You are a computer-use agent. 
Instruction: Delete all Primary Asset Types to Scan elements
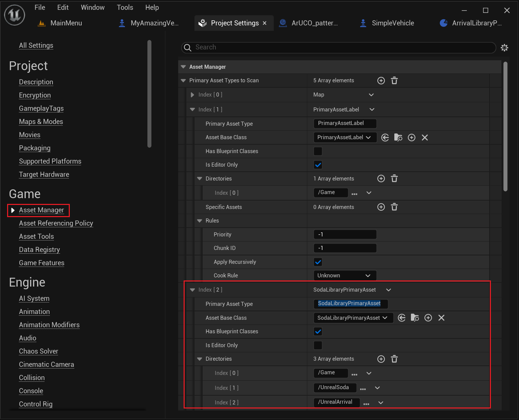pyautogui.click(x=394, y=81)
